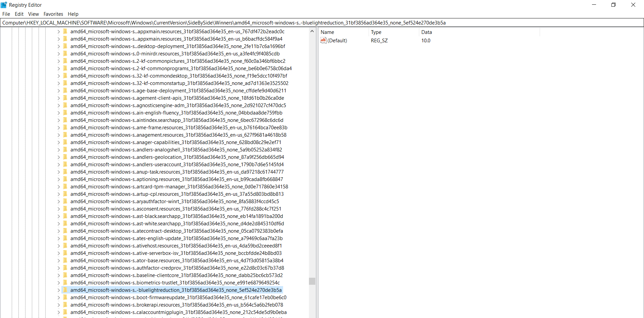Click folder icon of brokerapi.resources key
The image size is (644, 318).
tap(65, 305)
